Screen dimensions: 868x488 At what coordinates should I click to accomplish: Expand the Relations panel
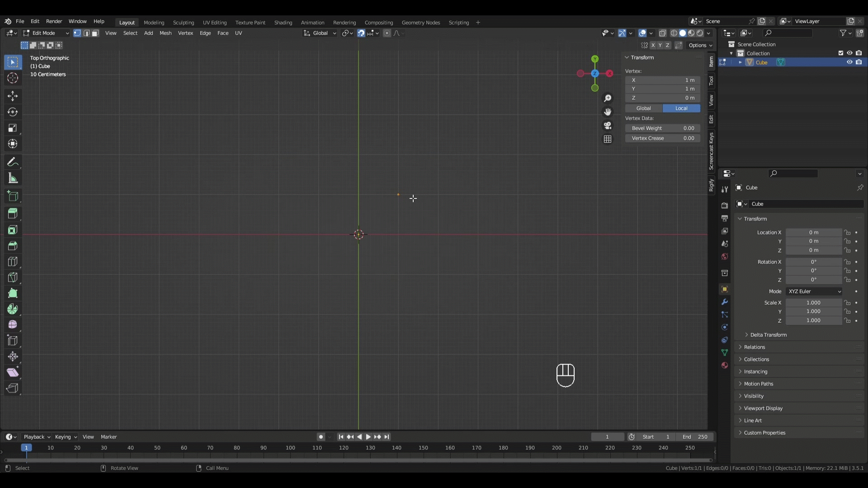tap(755, 347)
